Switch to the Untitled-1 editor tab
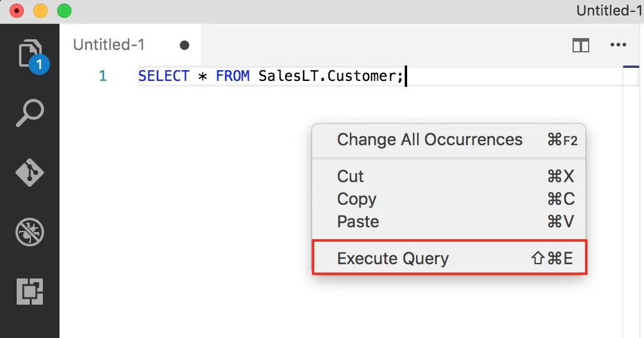This screenshot has height=338, width=644. tap(109, 45)
